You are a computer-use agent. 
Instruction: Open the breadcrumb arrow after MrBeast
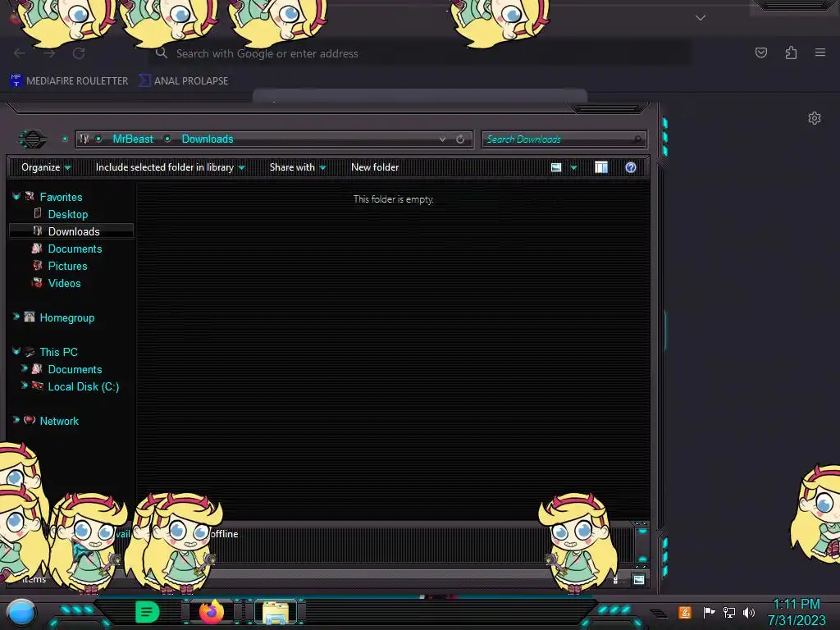click(167, 139)
